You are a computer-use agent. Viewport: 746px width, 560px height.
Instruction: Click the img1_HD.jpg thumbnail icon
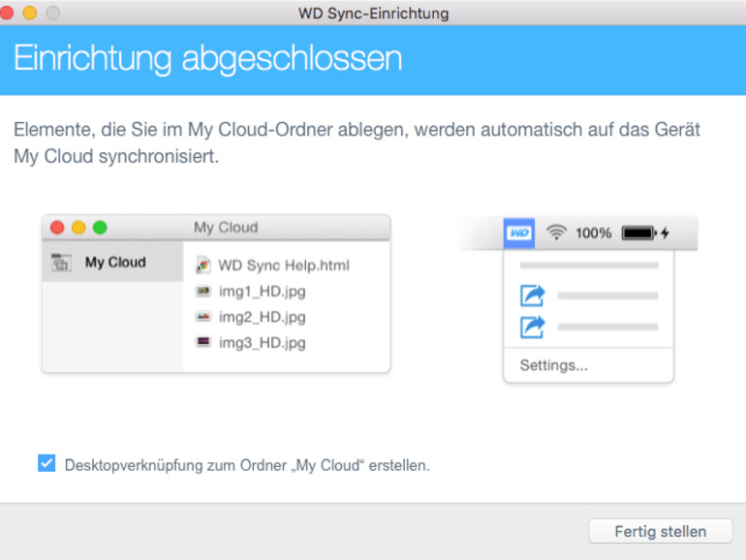[x=203, y=291]
